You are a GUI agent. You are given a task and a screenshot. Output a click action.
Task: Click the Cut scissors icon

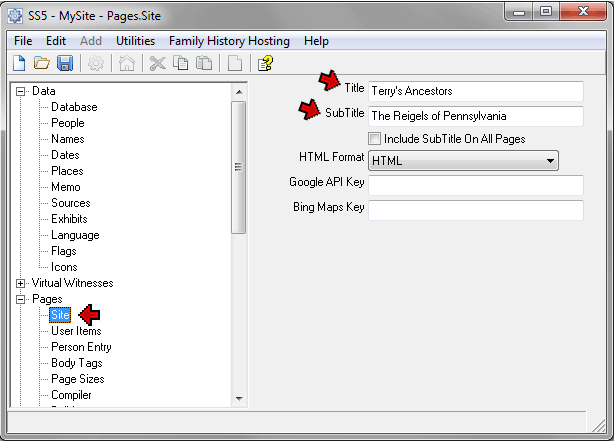click(x=157, y=63)
